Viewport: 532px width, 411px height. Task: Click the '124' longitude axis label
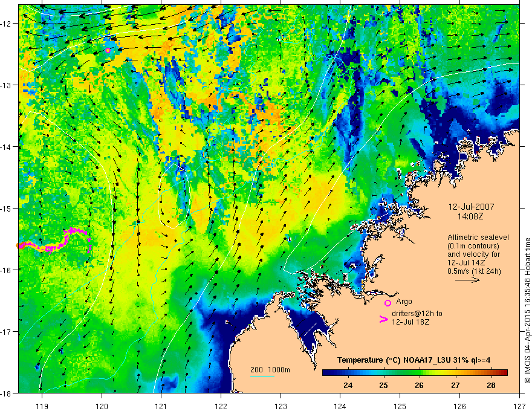pos(340,406)
